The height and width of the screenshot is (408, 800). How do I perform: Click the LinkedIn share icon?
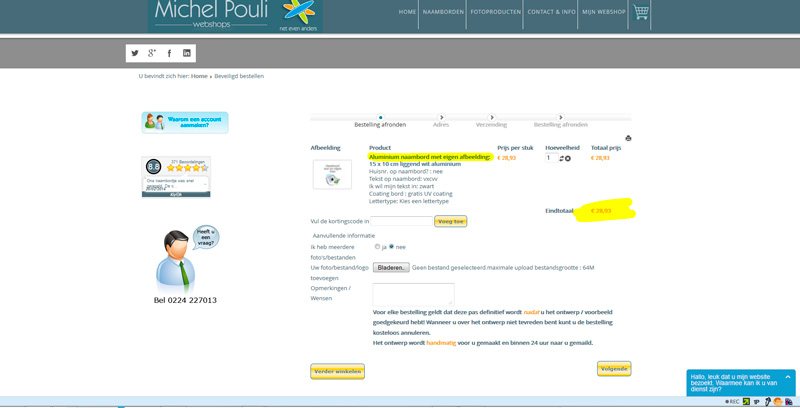(187, 53)
